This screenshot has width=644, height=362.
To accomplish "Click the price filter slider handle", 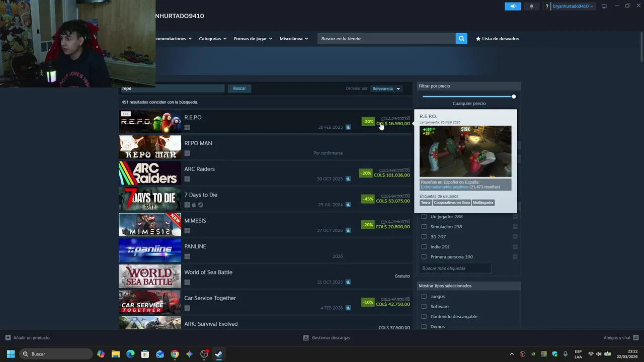I will (514, 97).
